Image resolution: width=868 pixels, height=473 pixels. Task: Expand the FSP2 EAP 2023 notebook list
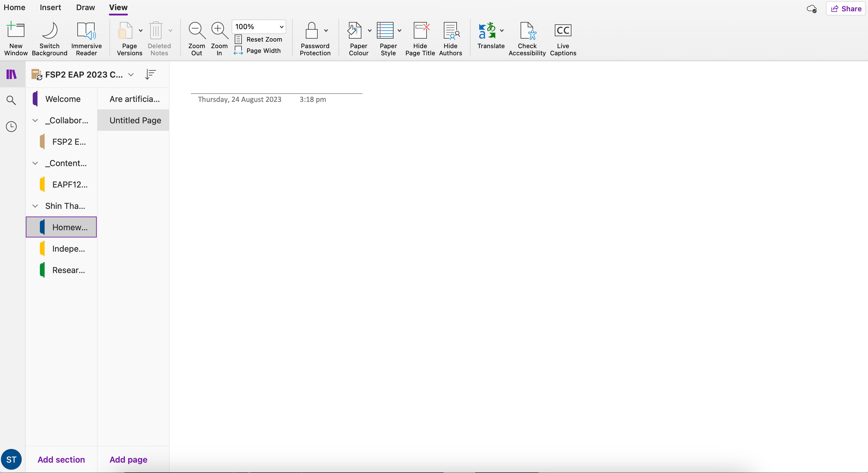coord(131,75)
